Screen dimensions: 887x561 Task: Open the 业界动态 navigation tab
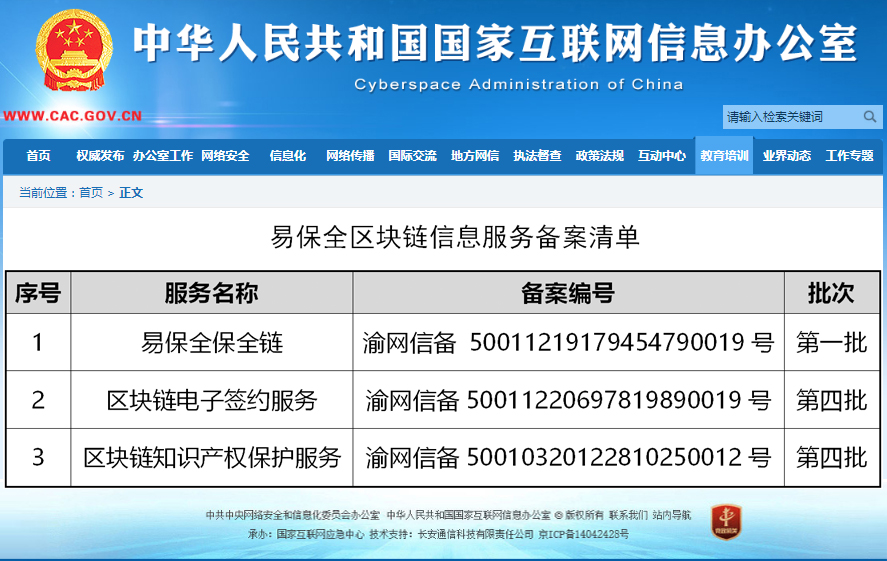point(787,156)
